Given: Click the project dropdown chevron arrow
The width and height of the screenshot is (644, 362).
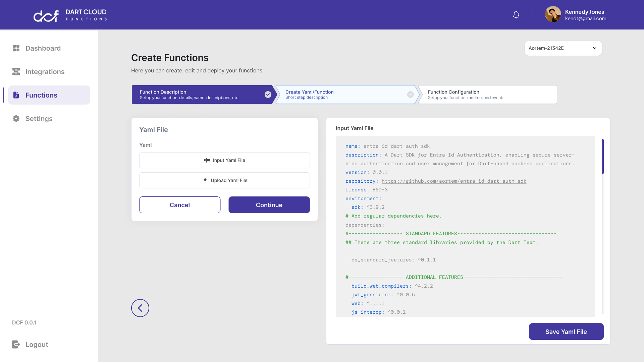Looking at the screenshot, I should point(595,48).
